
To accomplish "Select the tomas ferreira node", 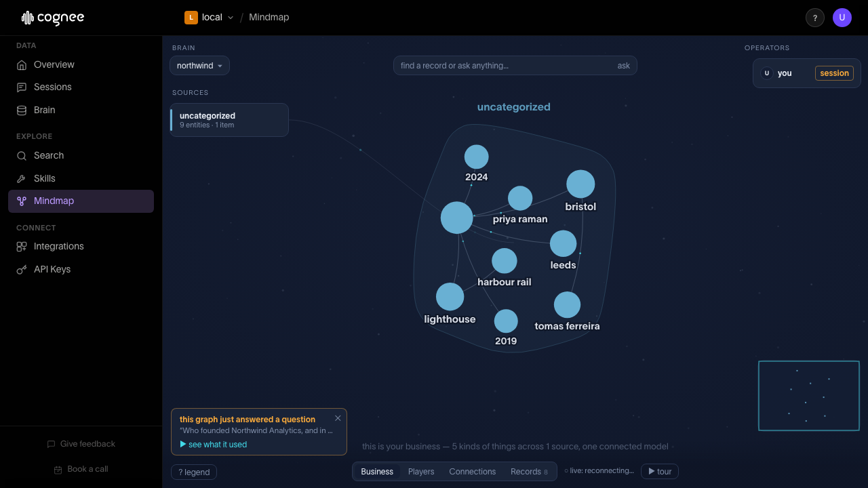I will pos(567,305).
